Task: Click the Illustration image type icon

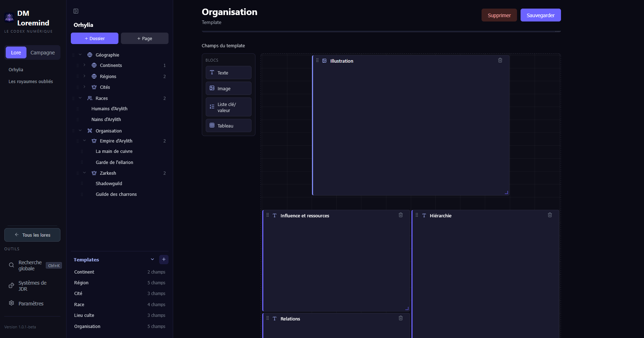Action: [x=325, y=61]
